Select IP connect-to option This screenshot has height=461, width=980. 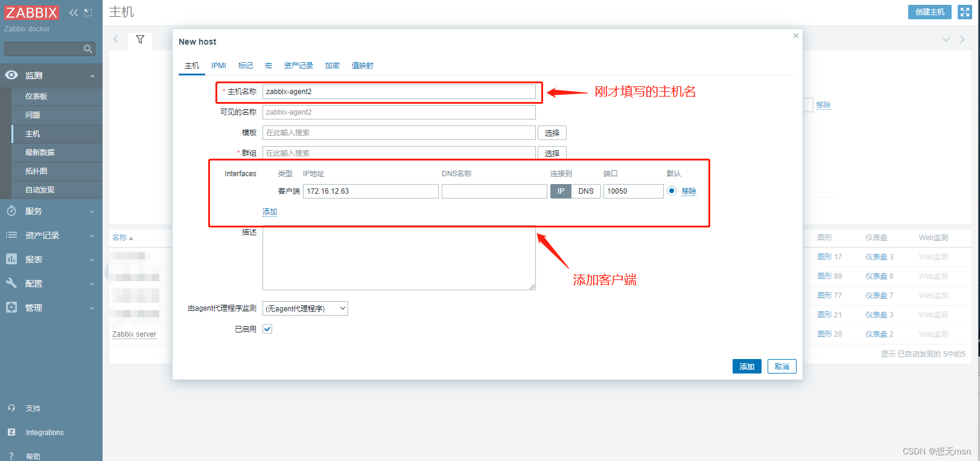click(561, 191)
